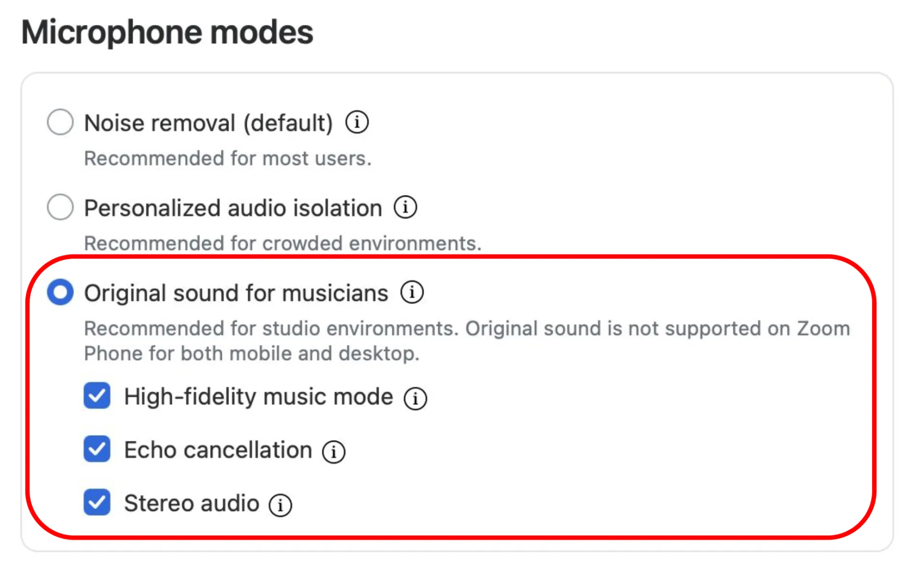Click the 'Noise removal (default)' label text
The width and height of the screenshot is (924, 568).
click(x=208, y=123)
